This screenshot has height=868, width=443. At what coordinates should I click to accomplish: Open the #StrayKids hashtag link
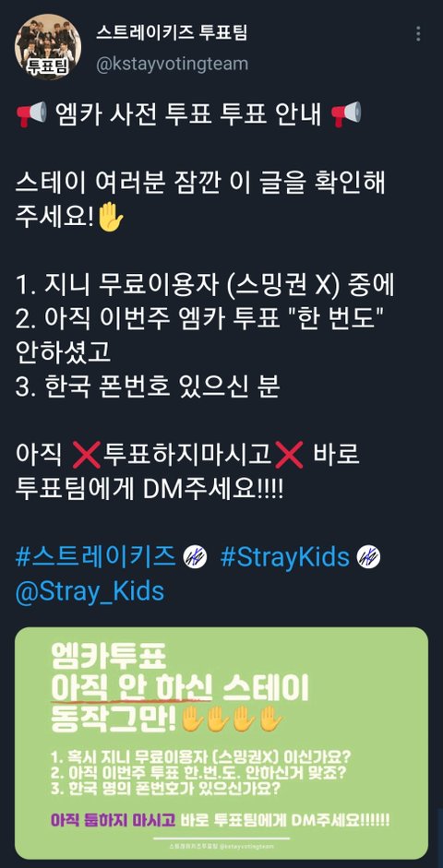click(284, 557)
